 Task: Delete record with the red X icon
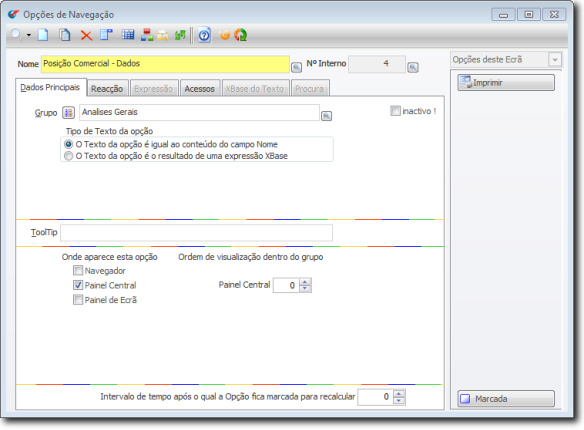tap(86, 35)
